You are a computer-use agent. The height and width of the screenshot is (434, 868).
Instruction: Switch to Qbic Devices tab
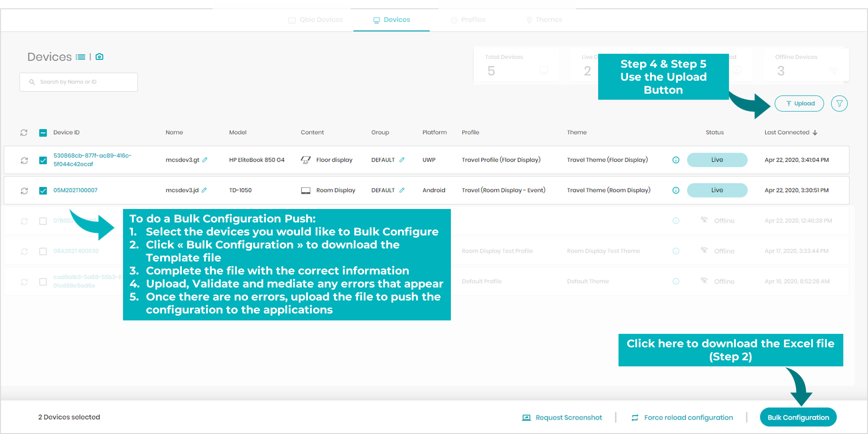tap(316, 20)
